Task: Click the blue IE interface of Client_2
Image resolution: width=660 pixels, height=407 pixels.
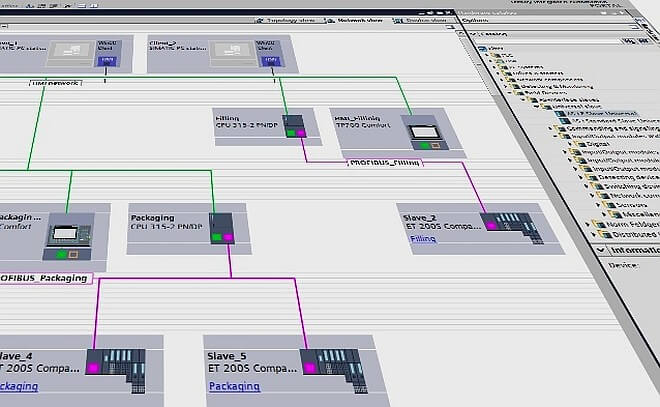Action: [271, 61]
